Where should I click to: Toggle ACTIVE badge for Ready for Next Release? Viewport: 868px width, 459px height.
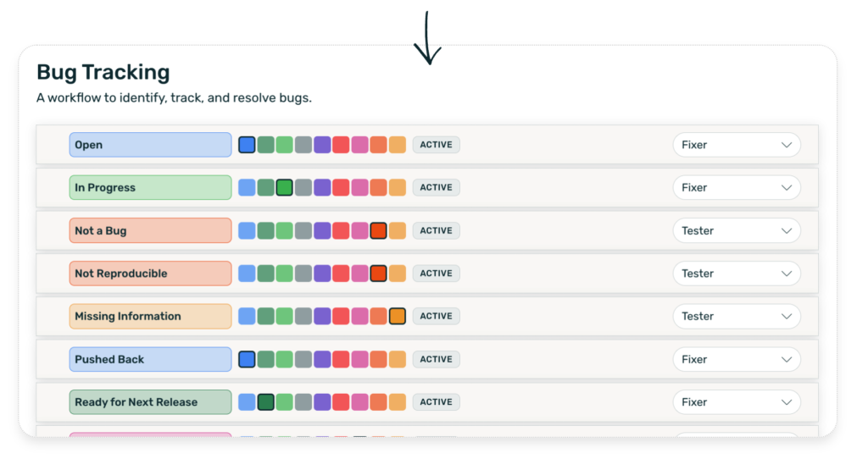coord(436,402)
